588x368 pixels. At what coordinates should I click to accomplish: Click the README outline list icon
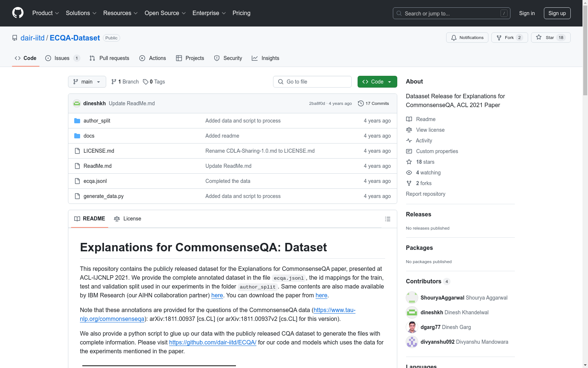coord(387,219)
